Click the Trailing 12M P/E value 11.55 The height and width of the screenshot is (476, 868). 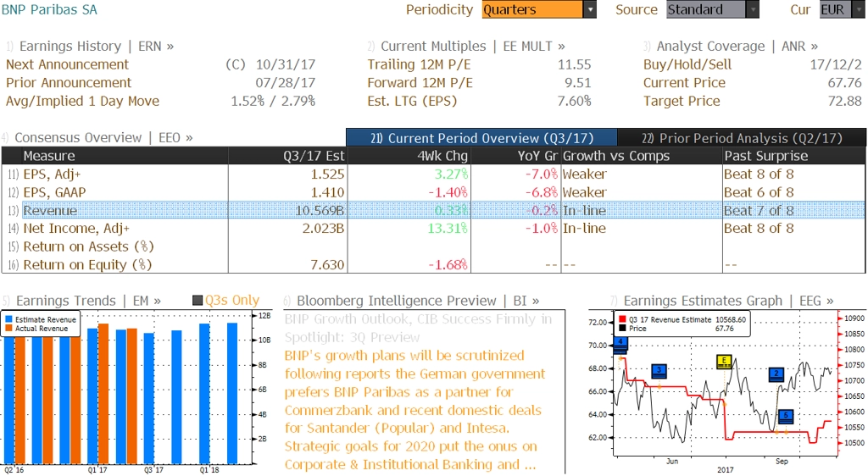point(574,64)
